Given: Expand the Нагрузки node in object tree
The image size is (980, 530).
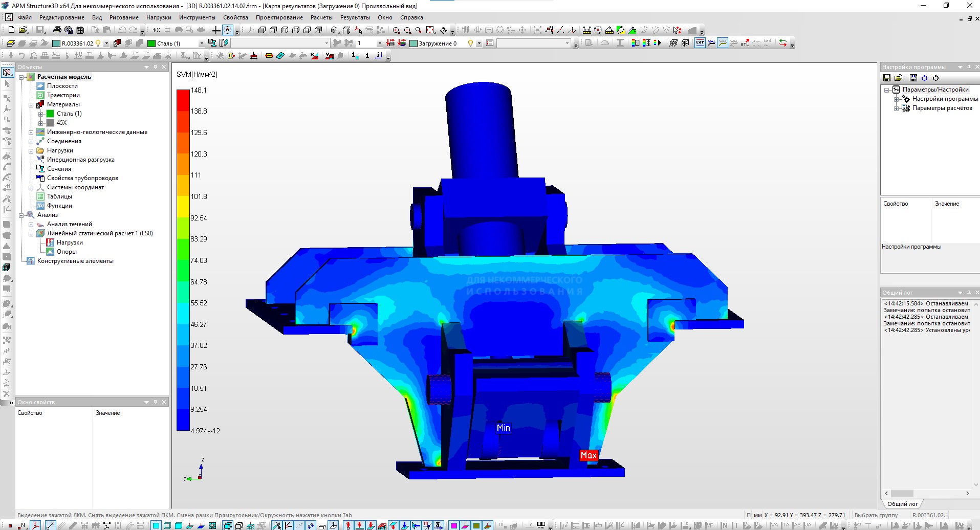Looking at the screenshot, I should pos(31,151).
